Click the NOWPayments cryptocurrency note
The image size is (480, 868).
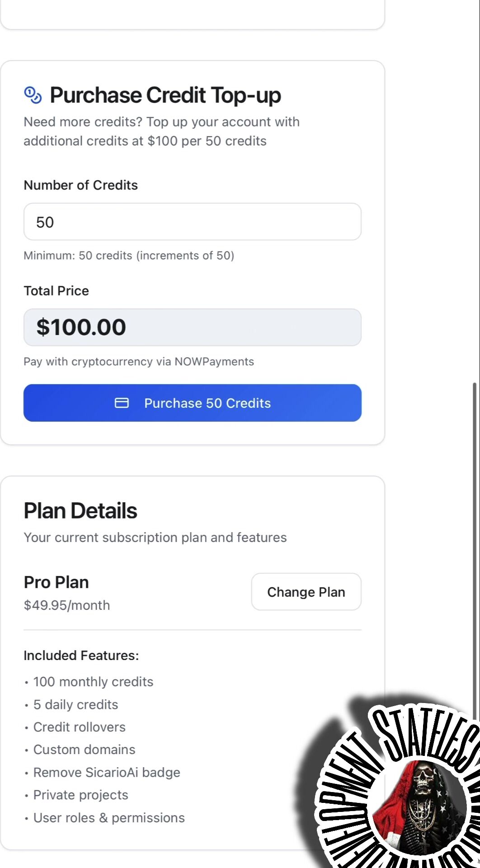coord(139,362)
